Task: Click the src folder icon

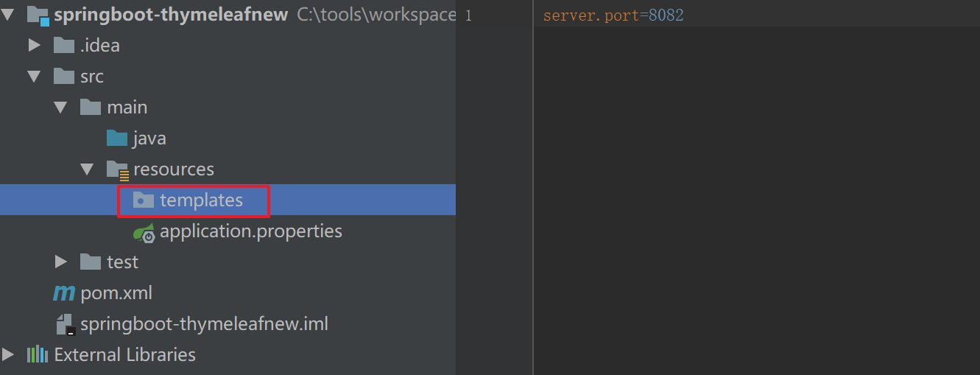Action: [64, 77]
